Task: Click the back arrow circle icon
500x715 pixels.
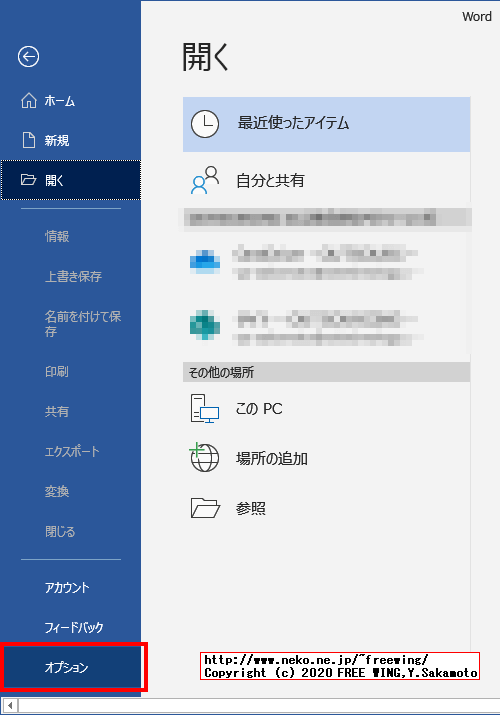Action: pos(28,57)
